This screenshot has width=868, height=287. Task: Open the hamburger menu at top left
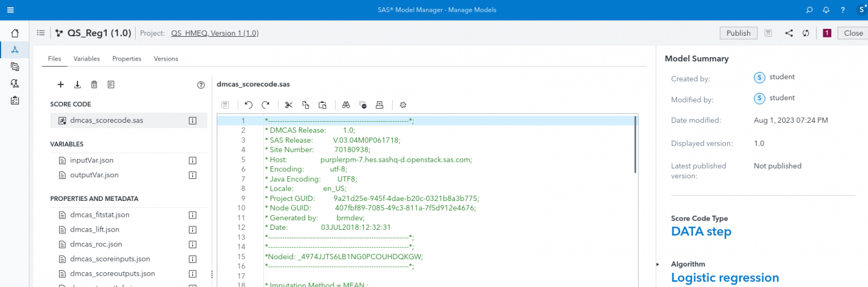click(x=11, y=10)
